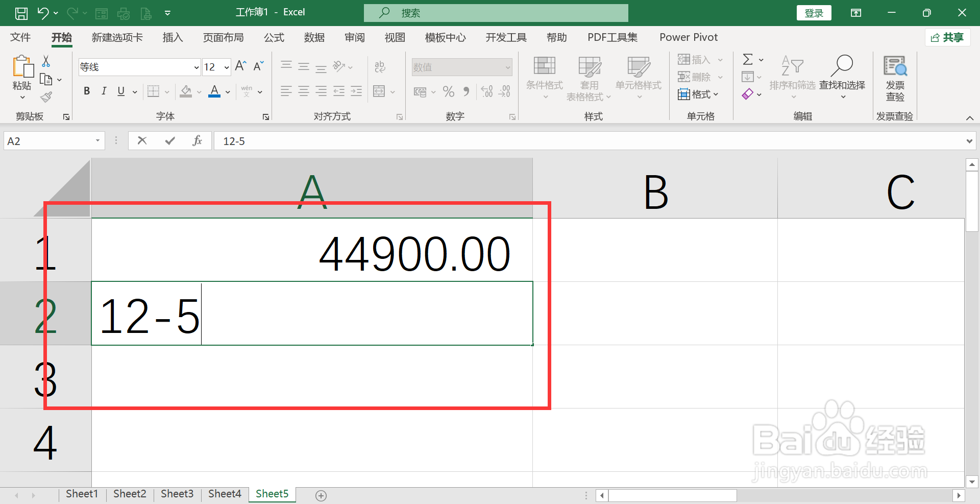Add a new sheet with plus

321,495
